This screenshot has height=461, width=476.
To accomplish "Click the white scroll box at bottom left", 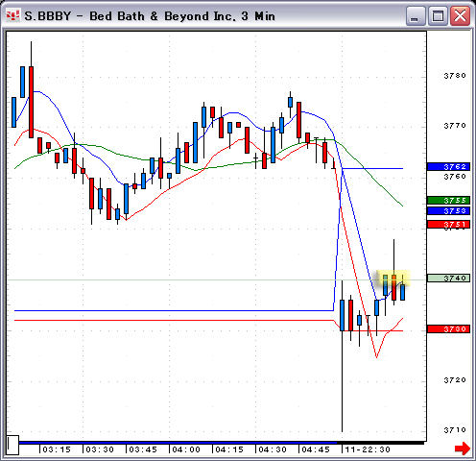I will pyautogui.click(x=12, y=445).
